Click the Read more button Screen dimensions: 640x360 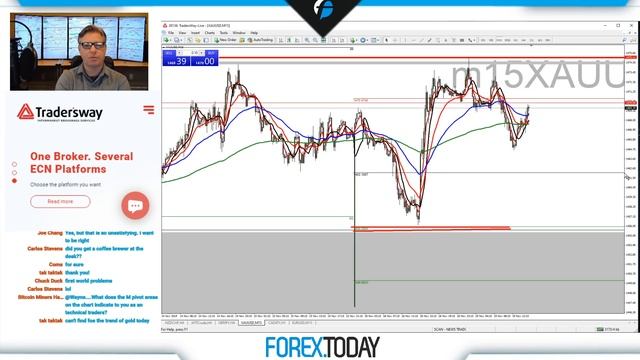(60, 201)
